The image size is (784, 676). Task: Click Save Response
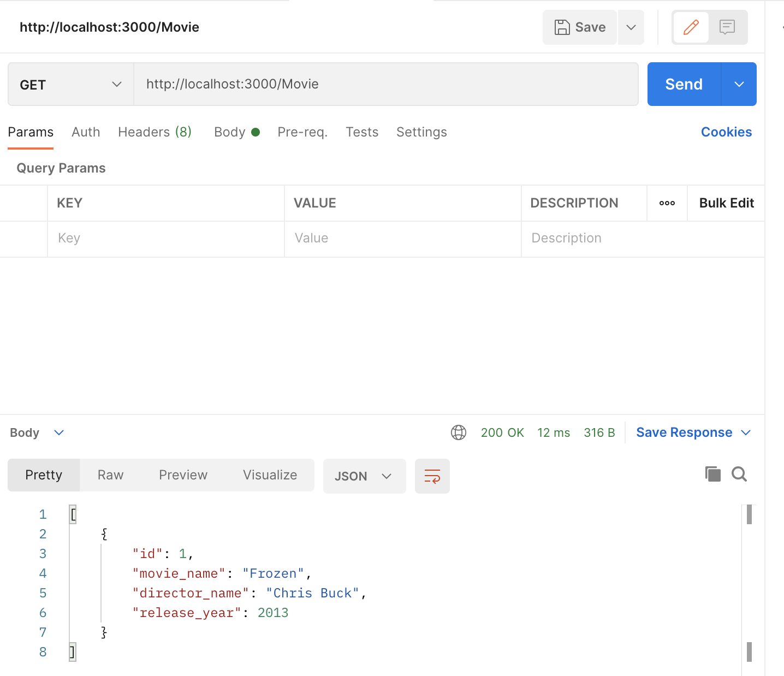(684, 433)
